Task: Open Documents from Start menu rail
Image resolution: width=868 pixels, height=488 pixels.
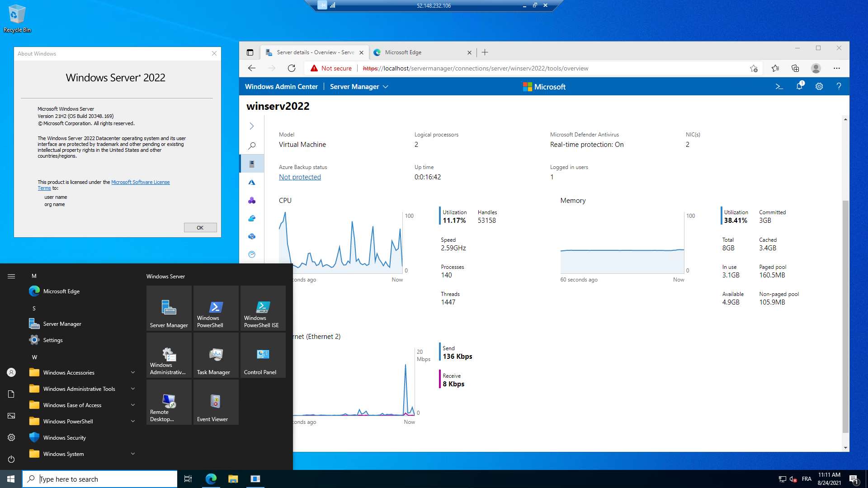Action: tap(11, 394)
